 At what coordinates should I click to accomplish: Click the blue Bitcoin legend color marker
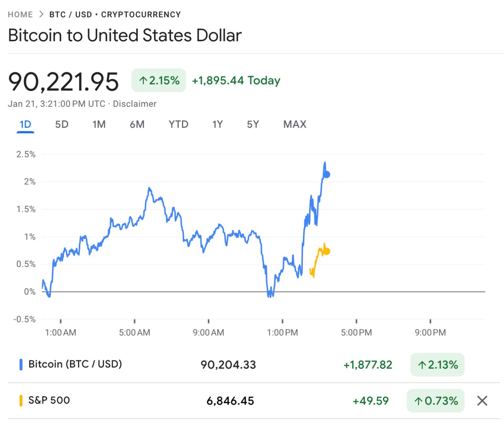(21, 364)
